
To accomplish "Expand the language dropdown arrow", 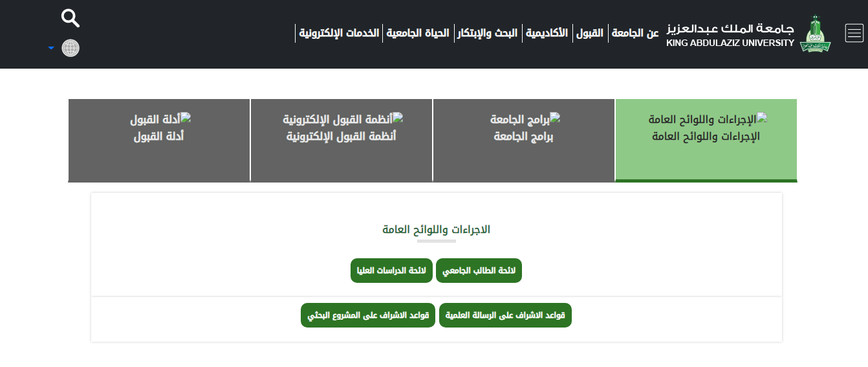I will click(51, 49).
